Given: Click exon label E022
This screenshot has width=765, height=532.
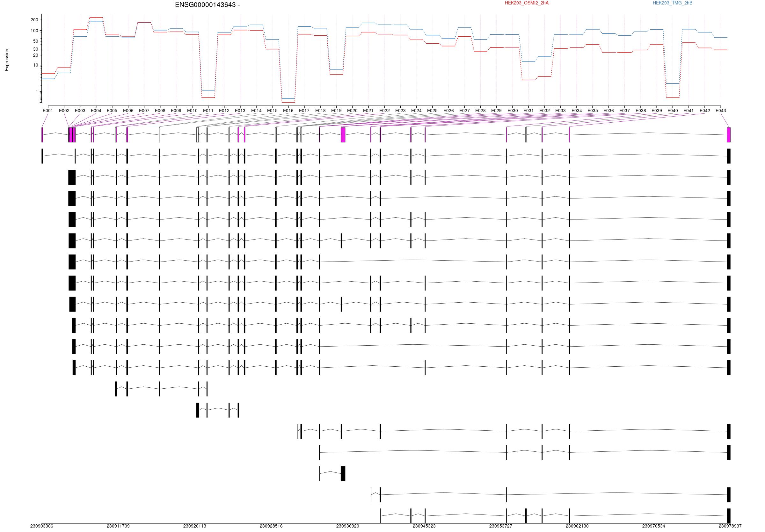Looking at the screenshot, I should pos(384,111).
